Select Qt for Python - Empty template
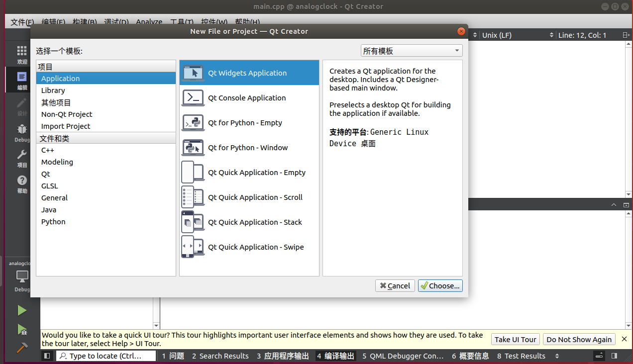The height and width of the screenshot is (364, 633). tap(249, 123)
